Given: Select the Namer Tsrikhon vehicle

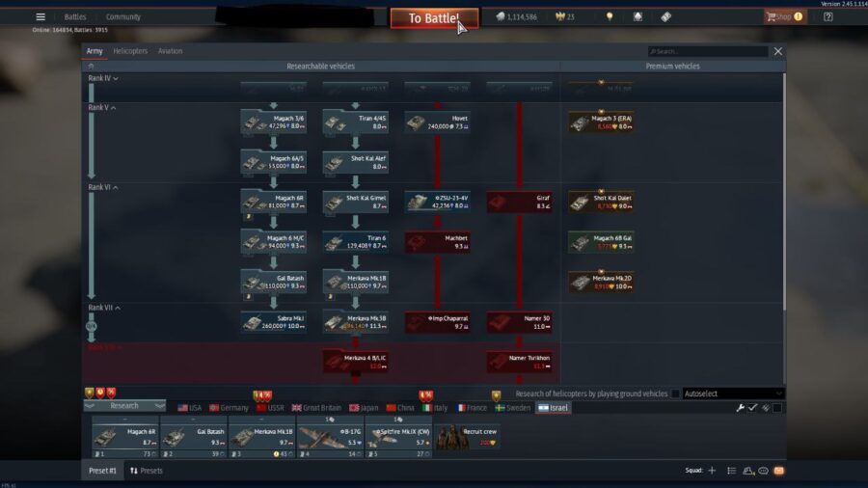Looking at the screenshot, I should (519, 362).
